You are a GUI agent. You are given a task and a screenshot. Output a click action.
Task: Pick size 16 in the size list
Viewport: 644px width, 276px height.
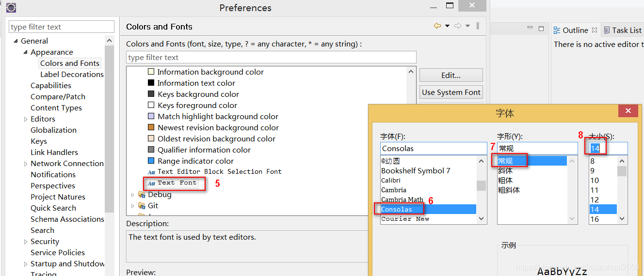[x=595, y=219]
